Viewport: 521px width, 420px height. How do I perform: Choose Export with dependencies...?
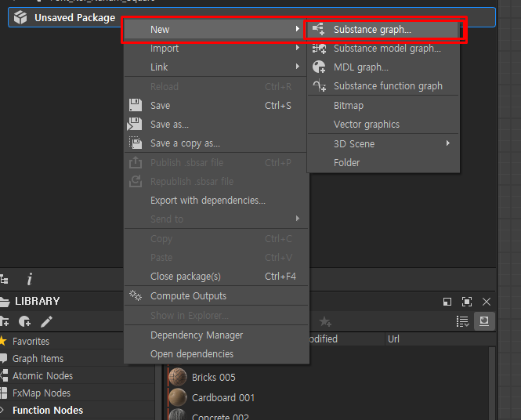[x=216, y=201]
